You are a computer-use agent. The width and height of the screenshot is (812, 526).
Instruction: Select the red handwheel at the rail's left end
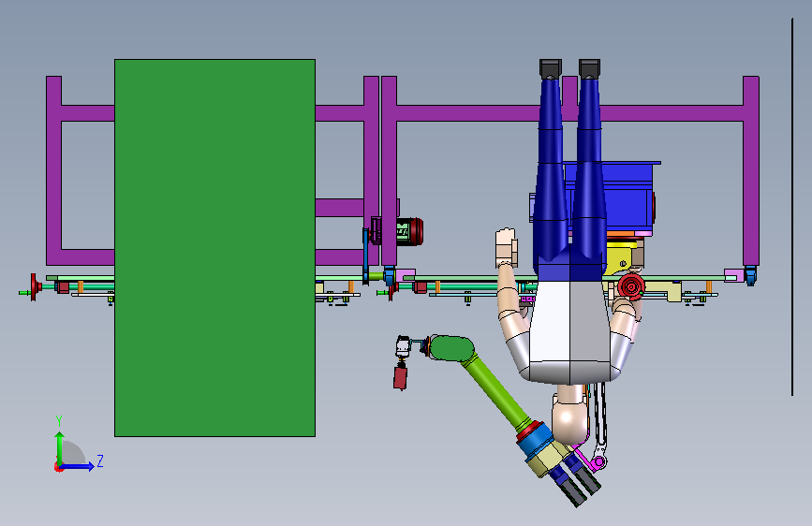coord(35,287)
